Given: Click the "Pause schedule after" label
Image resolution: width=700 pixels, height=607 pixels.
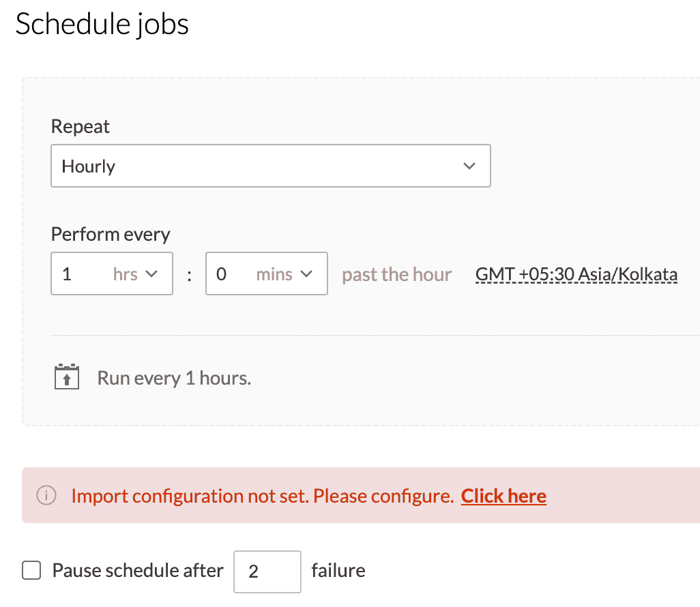Looking at the screenshot, I should click(138, 570).
